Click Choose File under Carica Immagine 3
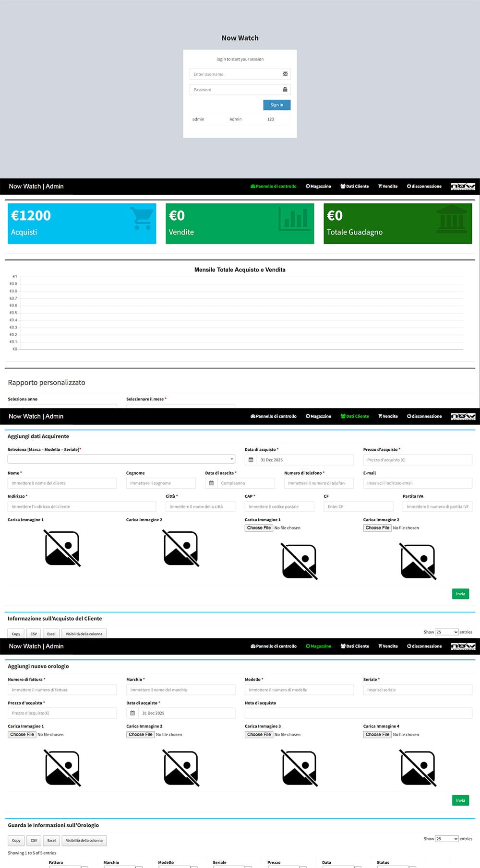Image resolution: width=480 pixels, height=868 pixels. coord(259,734)
